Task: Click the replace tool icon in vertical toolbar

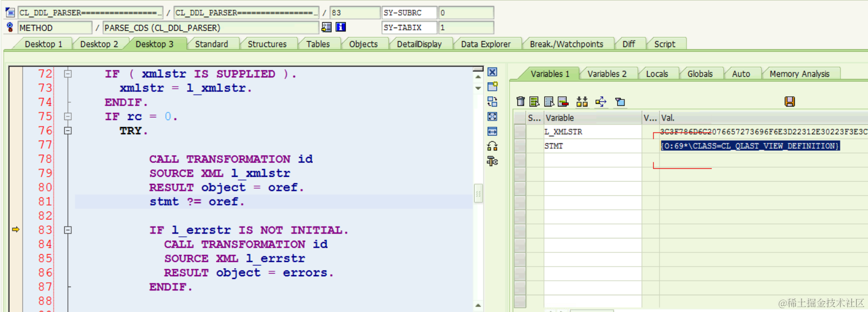Action: [492, 101]
